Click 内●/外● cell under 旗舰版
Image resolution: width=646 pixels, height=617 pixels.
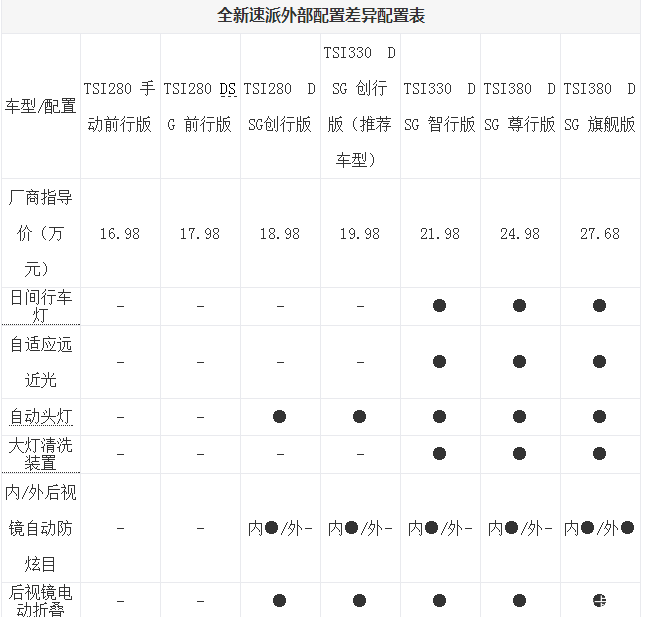coord(599,528)
